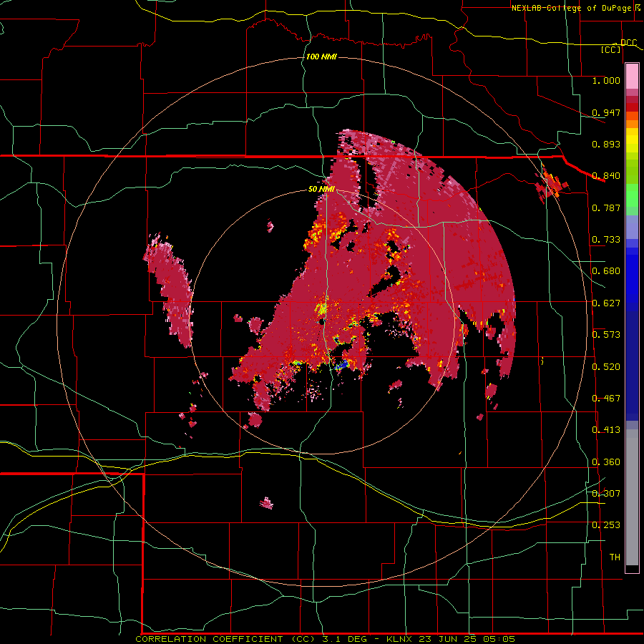Click the 0.253 color scale value
Image resolution: width=644 pixels, height=644 pixels.
[606, 525]
